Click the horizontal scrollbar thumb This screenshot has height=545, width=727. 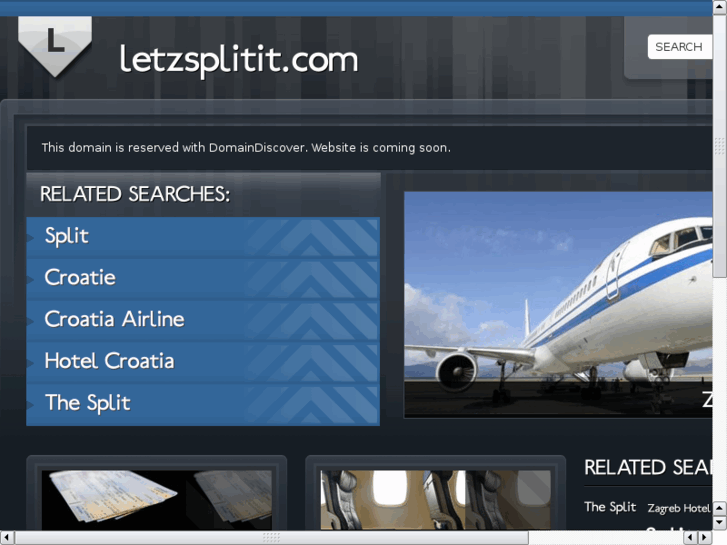tap(271, 538)
